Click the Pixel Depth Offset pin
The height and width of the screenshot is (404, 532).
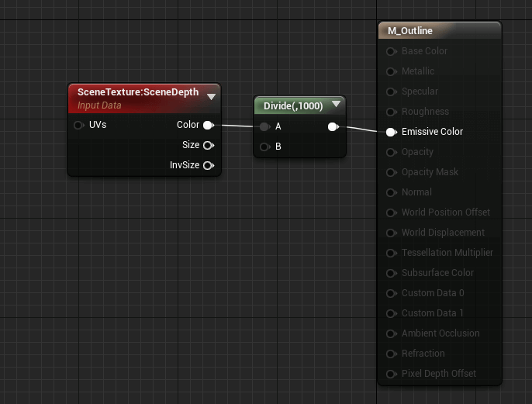coord(391,374)
